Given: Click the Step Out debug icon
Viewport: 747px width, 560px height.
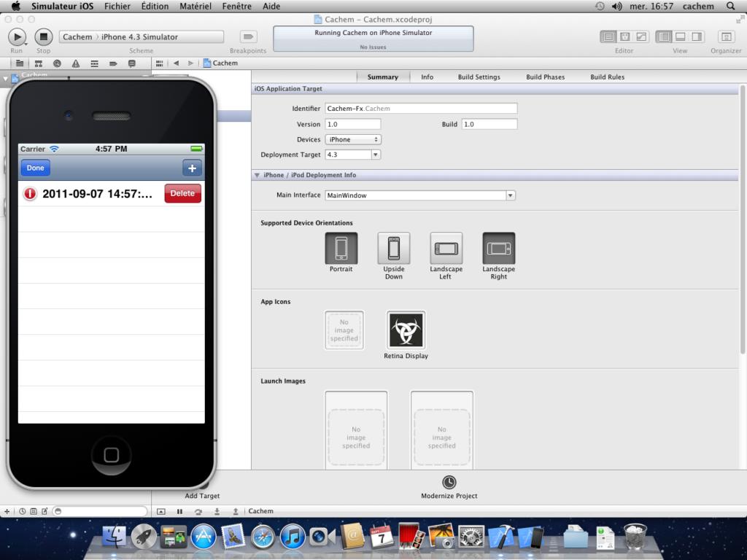Looking at the screenshot, I should (x=236, y=511).
